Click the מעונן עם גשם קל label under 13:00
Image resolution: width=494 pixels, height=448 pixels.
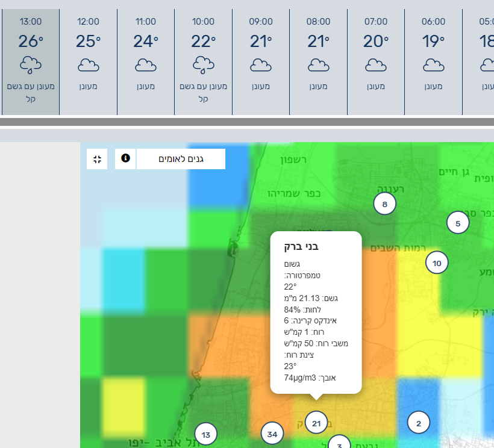click(31, 93)
